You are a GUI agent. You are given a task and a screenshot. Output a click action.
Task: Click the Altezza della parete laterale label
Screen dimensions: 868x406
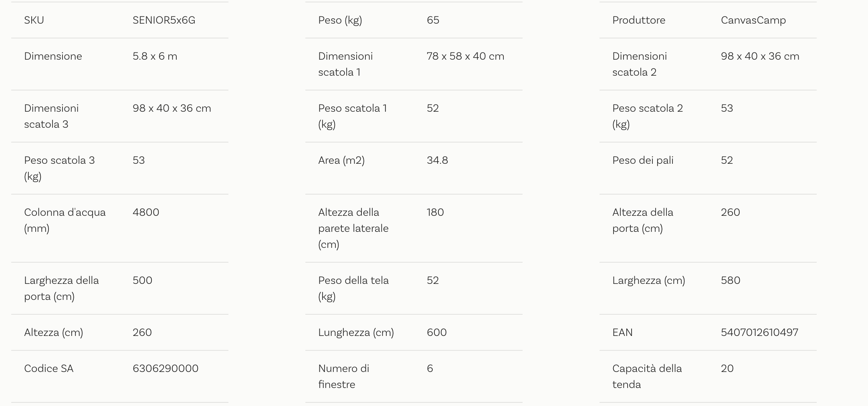353,228
